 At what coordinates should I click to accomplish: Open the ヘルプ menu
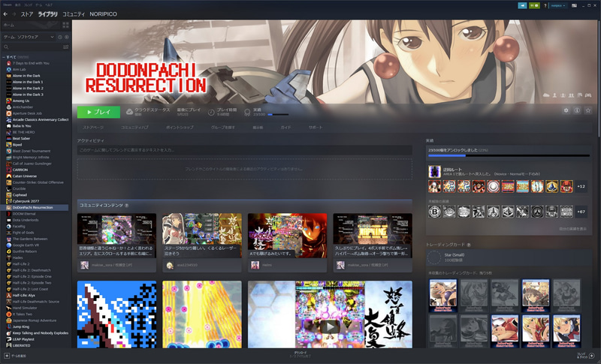pos(49,5)
